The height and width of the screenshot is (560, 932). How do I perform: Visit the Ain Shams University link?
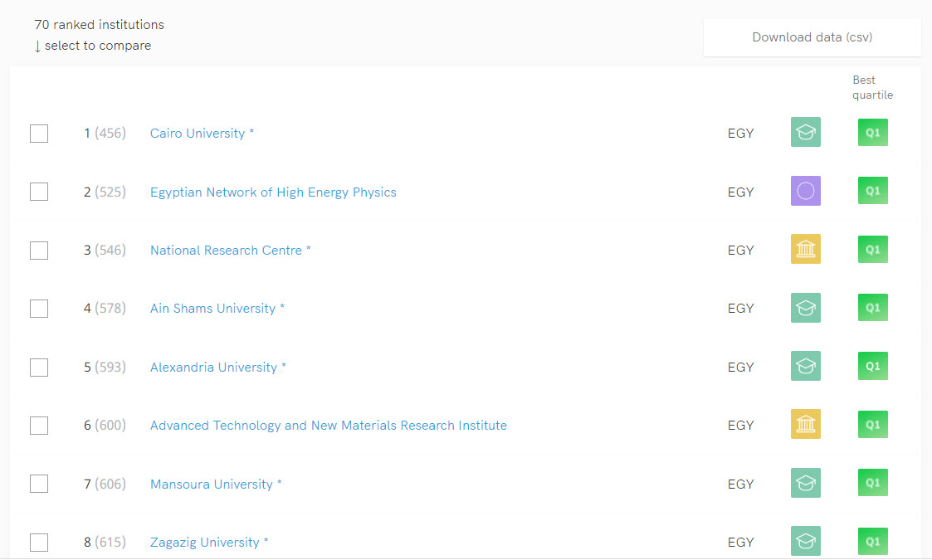click(x=212, y=309)
